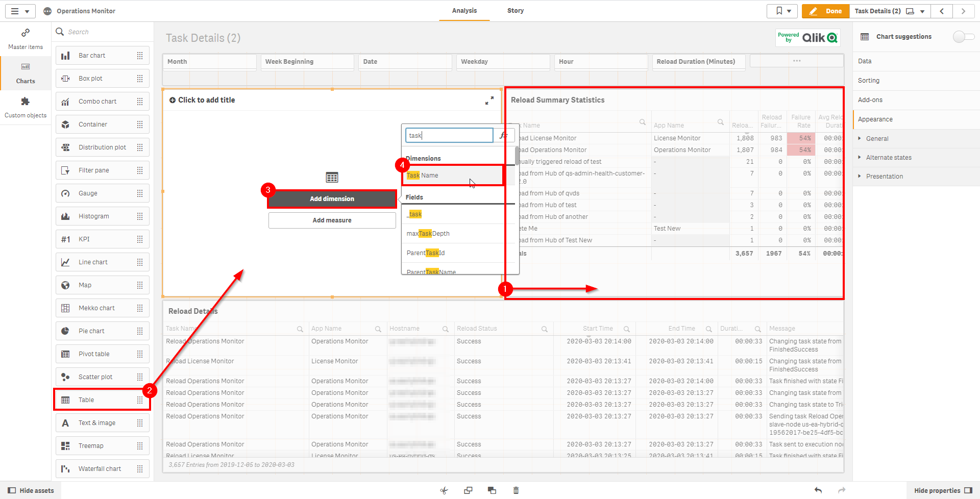Hide the properties panel
The height and width of the screenshot is (499, 980).
[x=942, y=490]
